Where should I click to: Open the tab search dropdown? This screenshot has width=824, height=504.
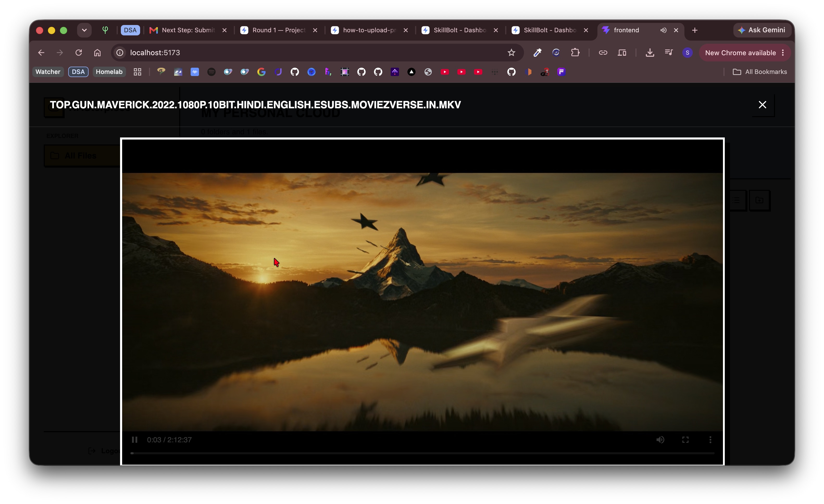point(84,30)
